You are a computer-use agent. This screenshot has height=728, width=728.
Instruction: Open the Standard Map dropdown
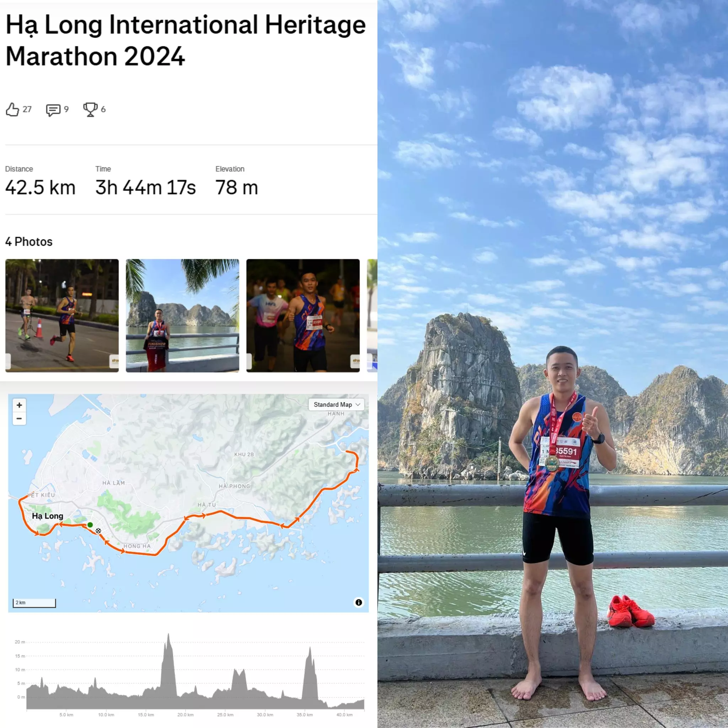337,404
